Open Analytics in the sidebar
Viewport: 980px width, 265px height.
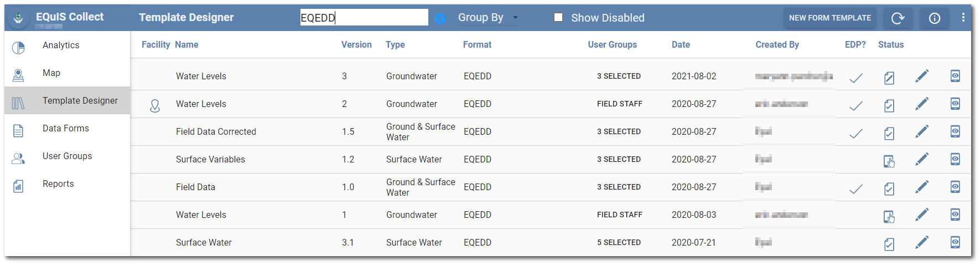pyautogui.click(x=61, y=45)
